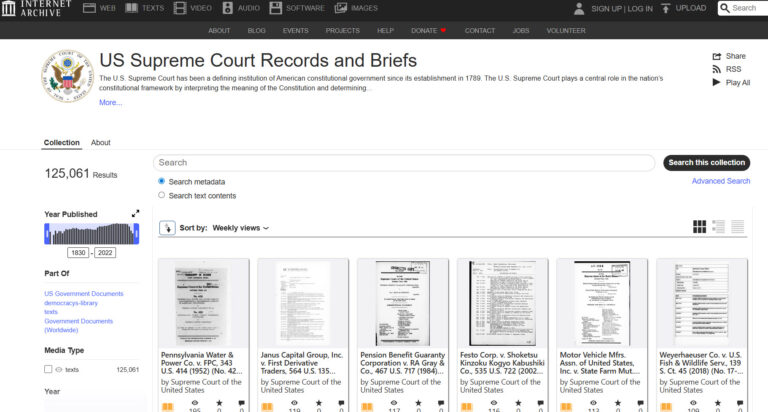Expand the description with More...

[111, 102]
